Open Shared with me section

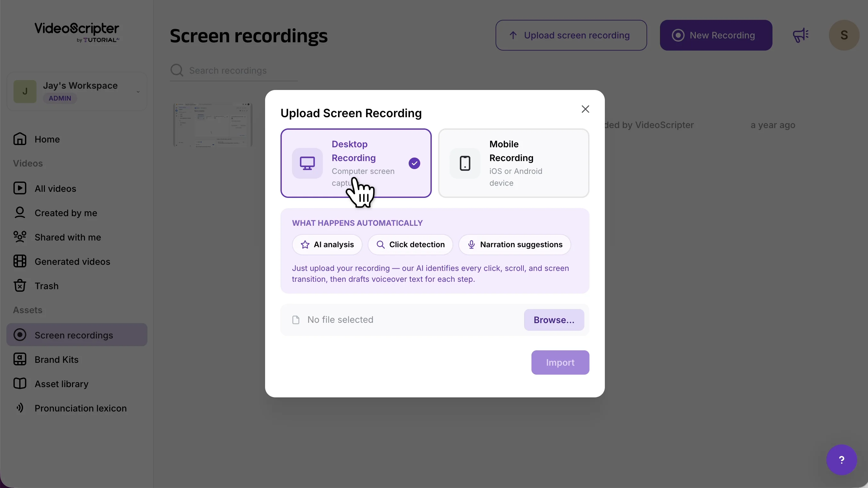(77, 237)
